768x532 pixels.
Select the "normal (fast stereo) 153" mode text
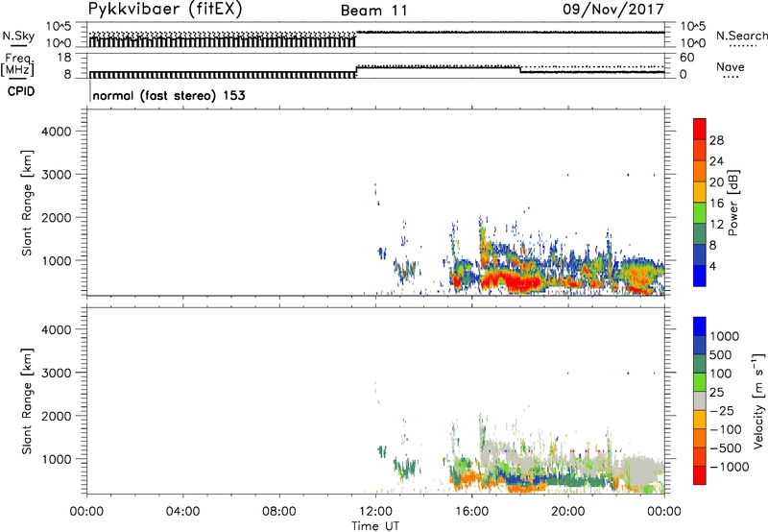tap(169, 95)
